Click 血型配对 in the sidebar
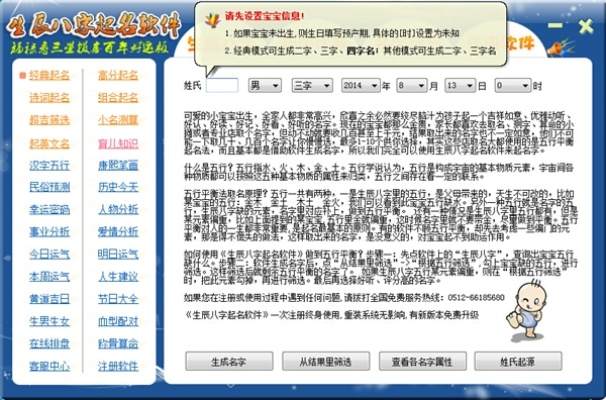This screenshot has width=606, height=400. [x=118, y=321]
